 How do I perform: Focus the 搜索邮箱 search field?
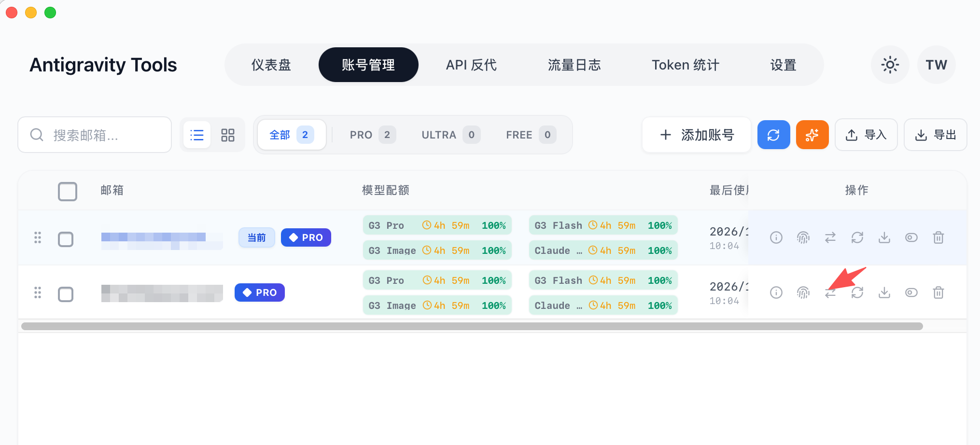[x=95, y=135]
